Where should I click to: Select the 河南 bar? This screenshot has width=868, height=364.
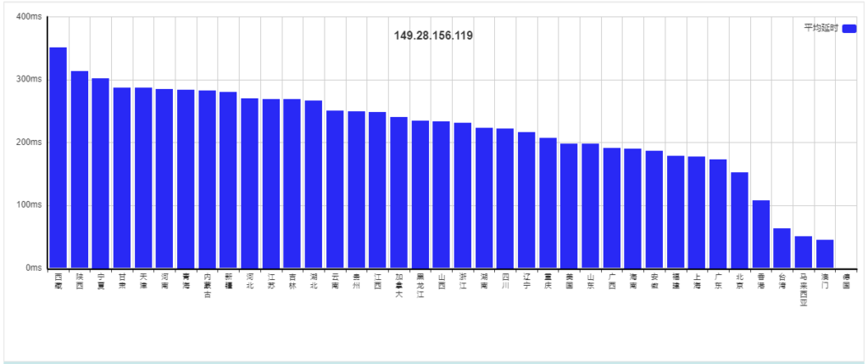point(164,178)
